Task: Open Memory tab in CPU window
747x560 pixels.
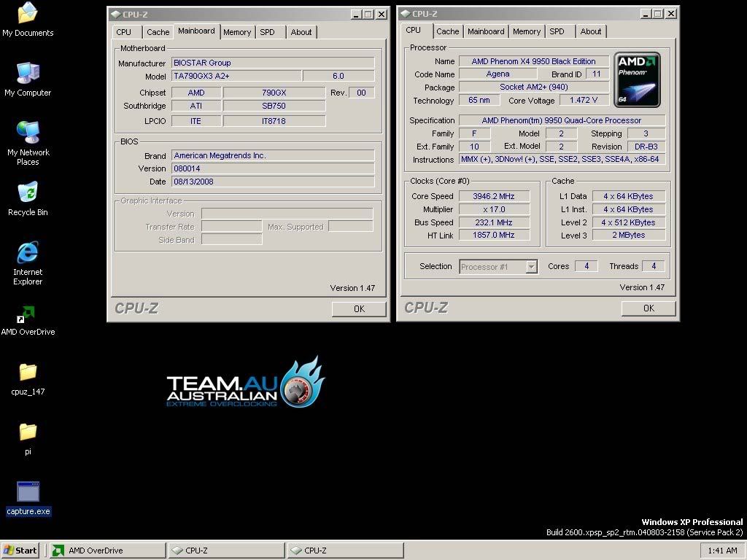Action: (527, 31)
